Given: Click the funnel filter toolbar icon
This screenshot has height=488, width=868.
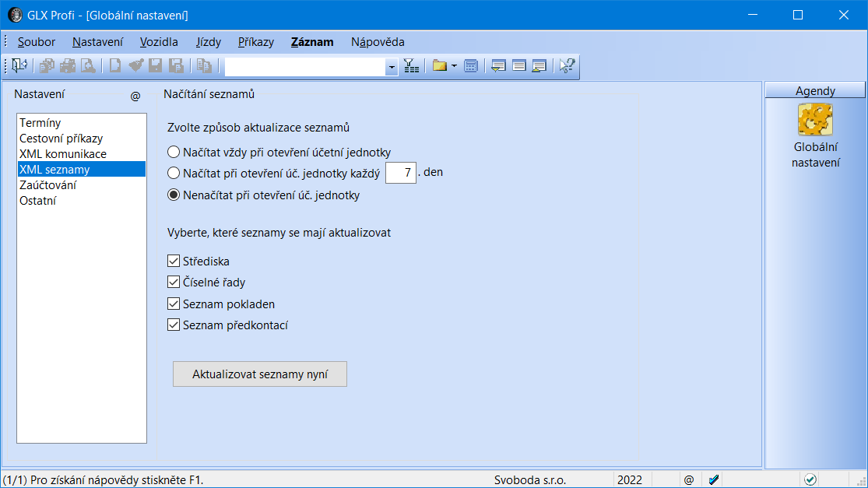Looking at the screenshot, I should tap(411, 66).
